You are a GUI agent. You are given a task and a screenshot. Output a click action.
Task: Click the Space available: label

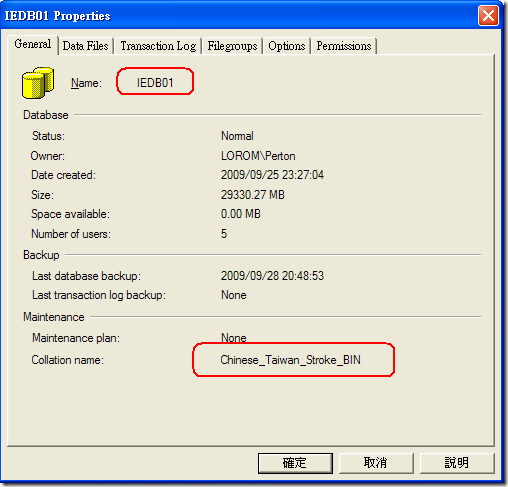70,214
